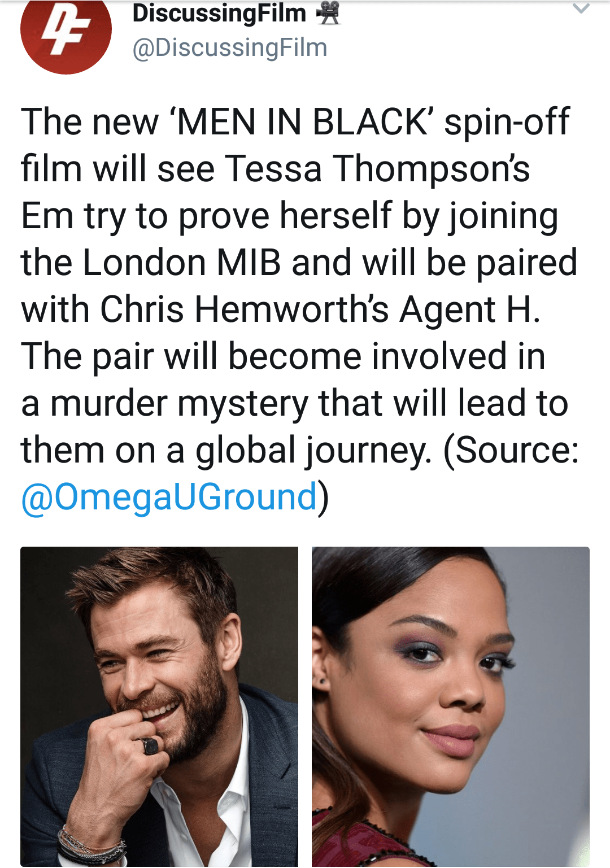The width and height of the screenshot is (610, 868).
Task: Click the earring in the right photo
Action: (x=323, y=682)
